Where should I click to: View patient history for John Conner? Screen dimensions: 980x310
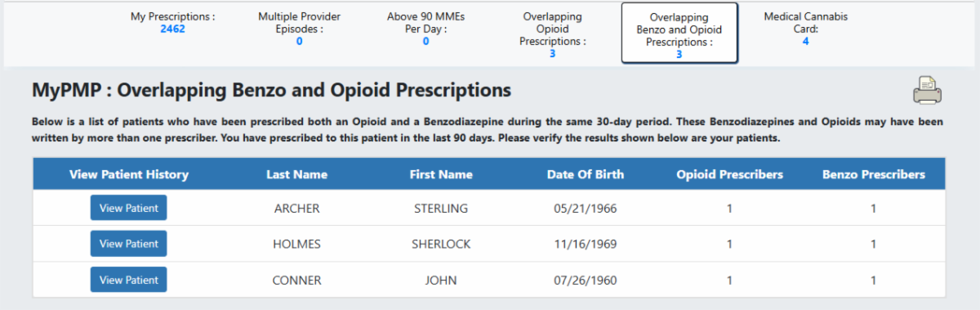129,280
